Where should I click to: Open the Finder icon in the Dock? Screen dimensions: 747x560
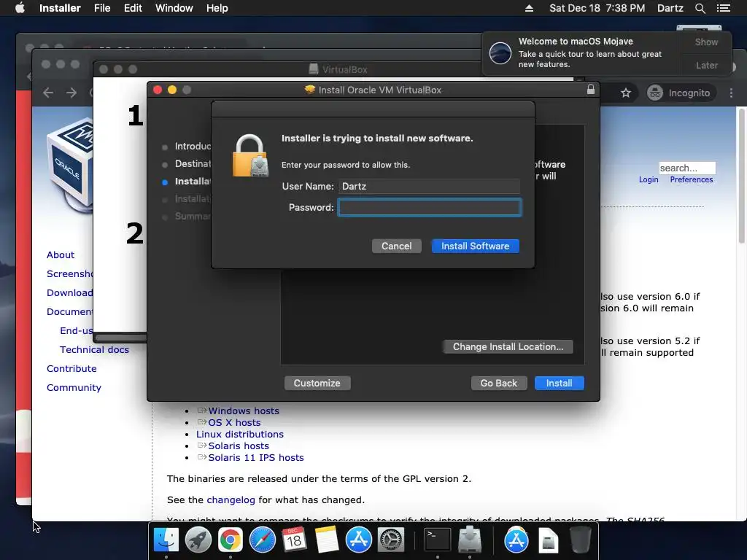[x=166, y=540]
